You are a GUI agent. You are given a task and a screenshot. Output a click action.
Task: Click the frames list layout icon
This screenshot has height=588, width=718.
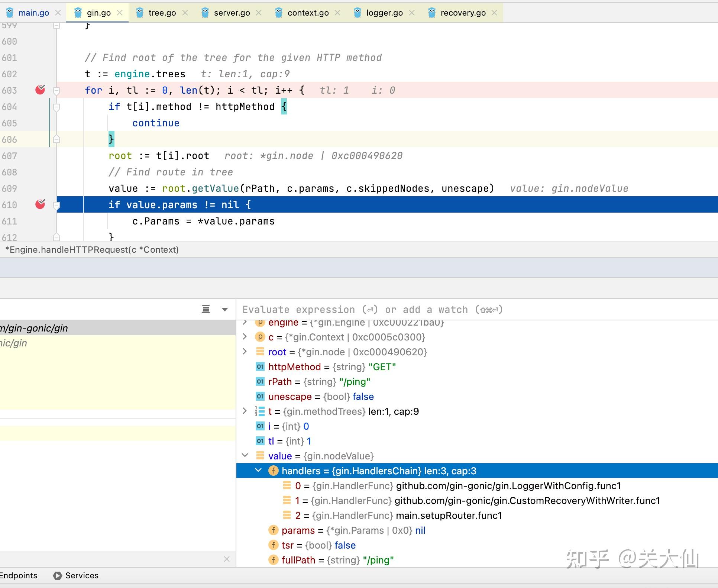[206, 309]
